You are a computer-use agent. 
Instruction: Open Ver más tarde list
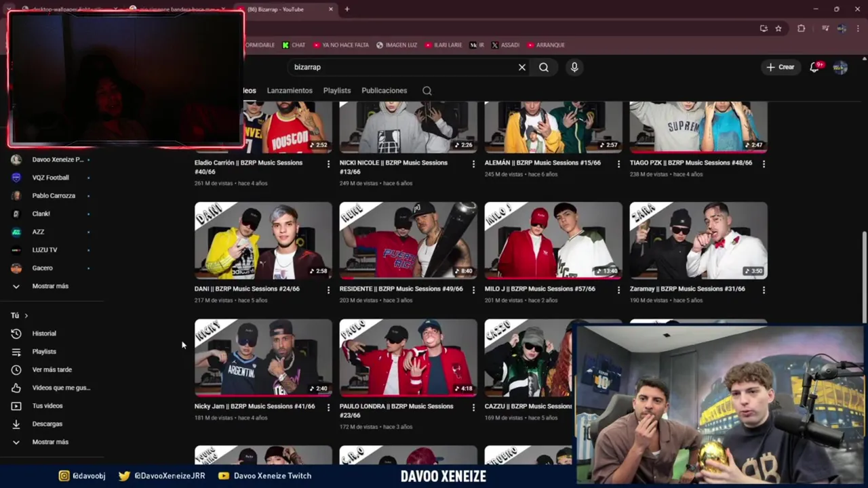coord(52,369)
